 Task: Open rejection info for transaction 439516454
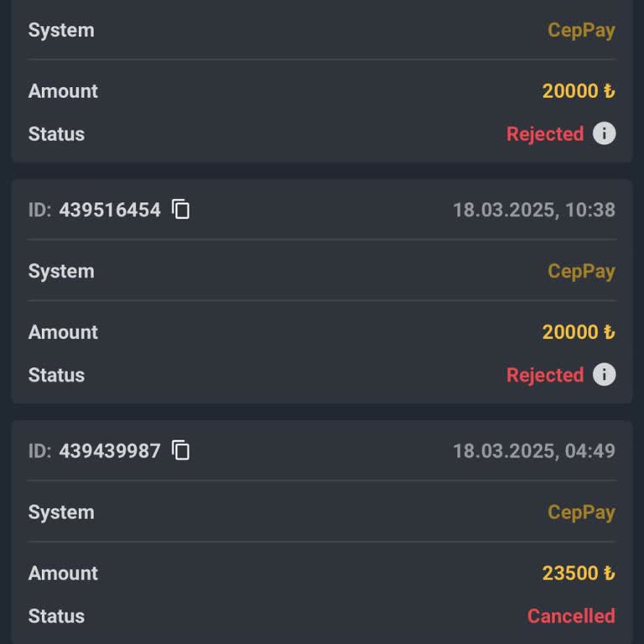[604, 375]
